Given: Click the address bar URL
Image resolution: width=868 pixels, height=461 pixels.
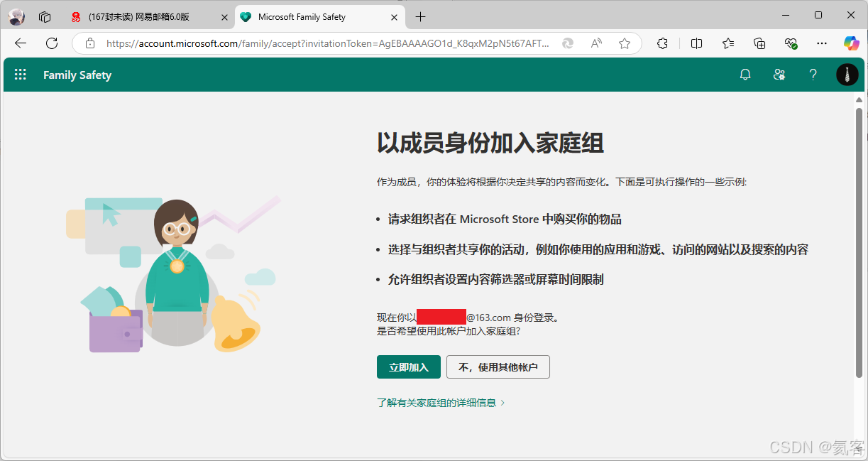Looking at the screenshot, I should point(328,43).
